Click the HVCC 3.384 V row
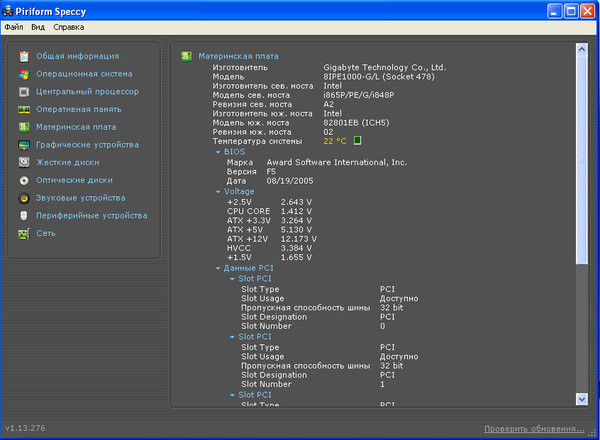The width and height of the screenshot is (600, 440). 269,248
